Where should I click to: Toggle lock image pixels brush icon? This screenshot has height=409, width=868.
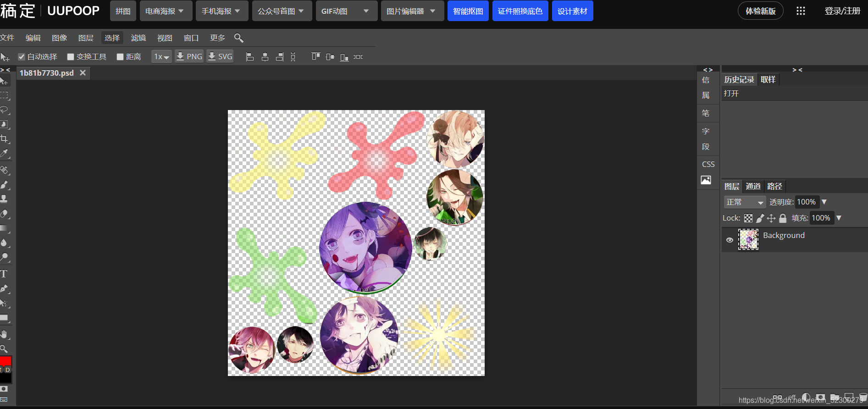(760, 218)
